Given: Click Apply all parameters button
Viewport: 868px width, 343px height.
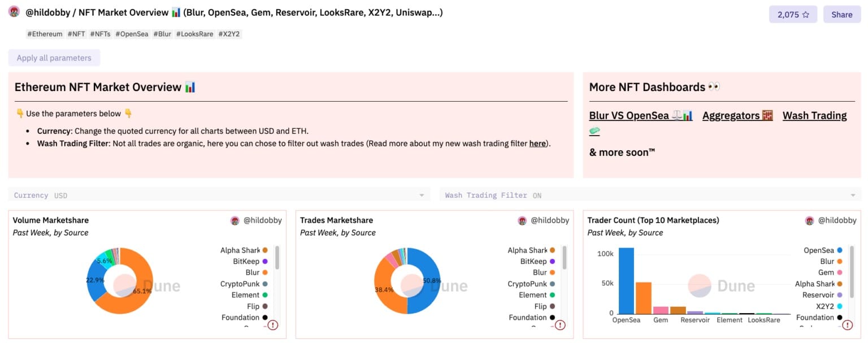Looking at the screenshot, I should (x=54, y=58).
